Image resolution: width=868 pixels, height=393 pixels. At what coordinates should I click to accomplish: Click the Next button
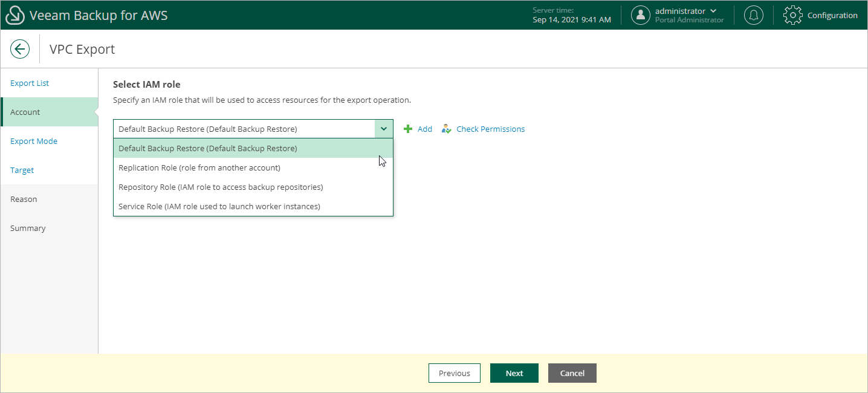pos(514,373)
